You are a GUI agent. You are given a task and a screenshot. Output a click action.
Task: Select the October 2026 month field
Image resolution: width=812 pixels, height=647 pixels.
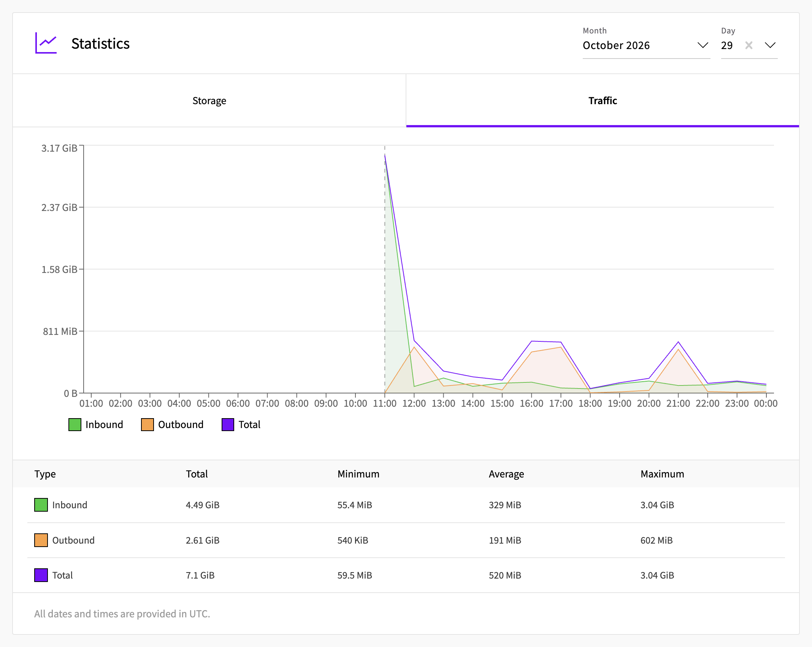pos(646,45)
